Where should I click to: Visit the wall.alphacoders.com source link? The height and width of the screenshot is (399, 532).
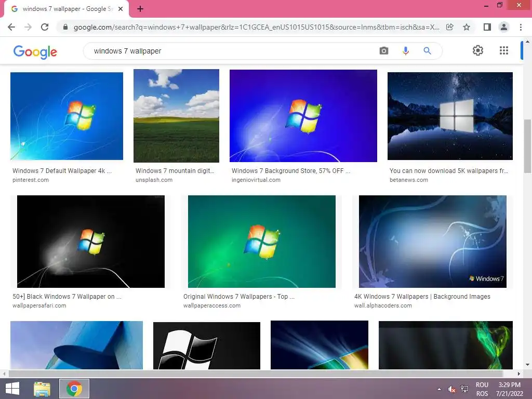[383, 305]
